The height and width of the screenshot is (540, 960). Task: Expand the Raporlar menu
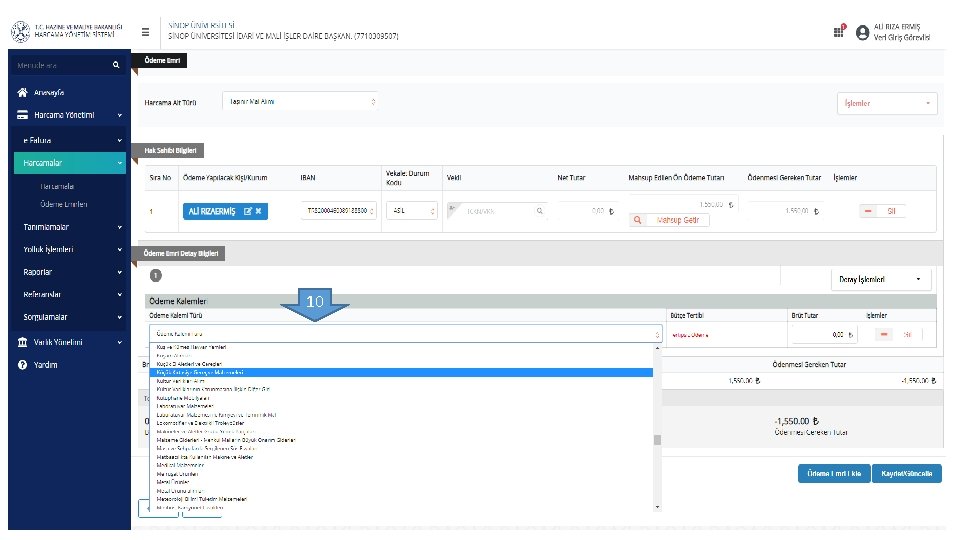69,272
